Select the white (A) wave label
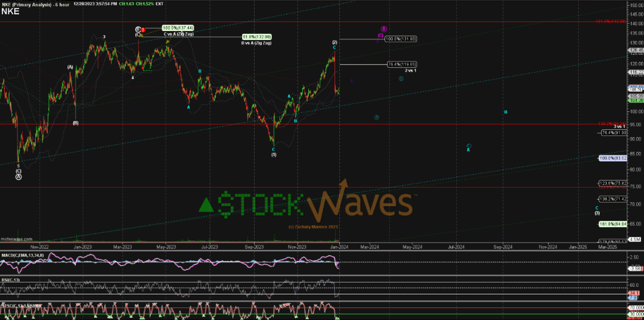The height and width of the screenshot is (320, 644). point(70,67)
